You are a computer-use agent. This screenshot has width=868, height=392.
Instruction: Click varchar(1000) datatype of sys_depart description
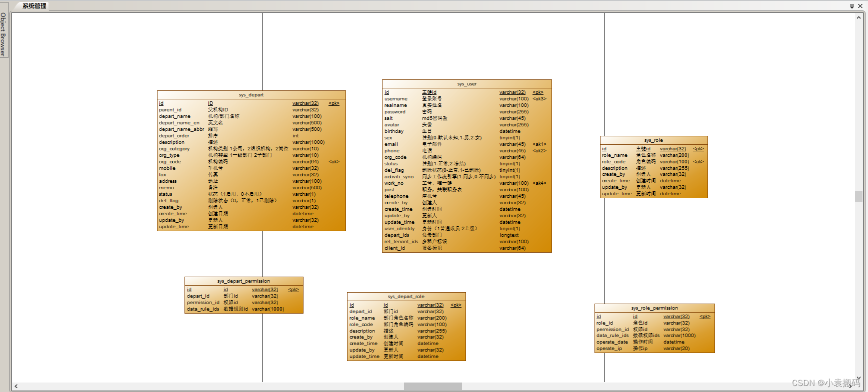pyautogui.click(x=308, y=142)
